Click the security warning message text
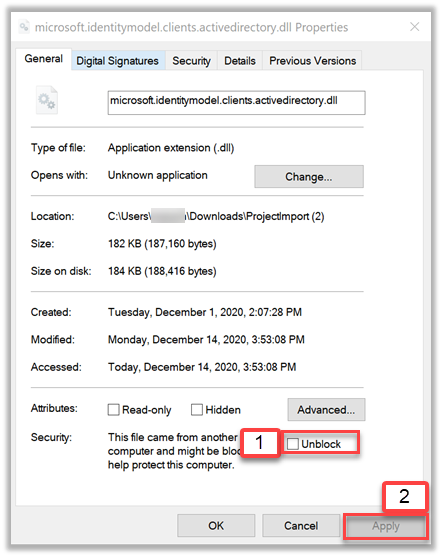442x557 pixels. coord(174,451)
